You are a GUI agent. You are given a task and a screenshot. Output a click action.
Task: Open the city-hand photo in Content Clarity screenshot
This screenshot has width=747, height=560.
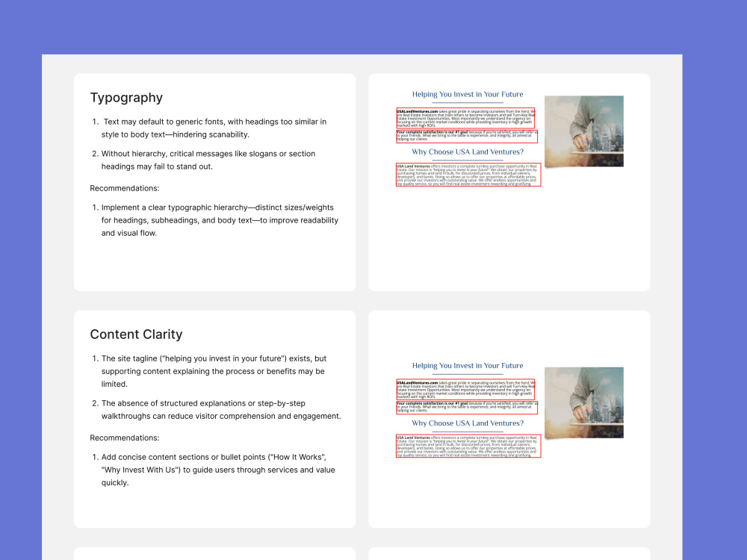tap(584, 403)
